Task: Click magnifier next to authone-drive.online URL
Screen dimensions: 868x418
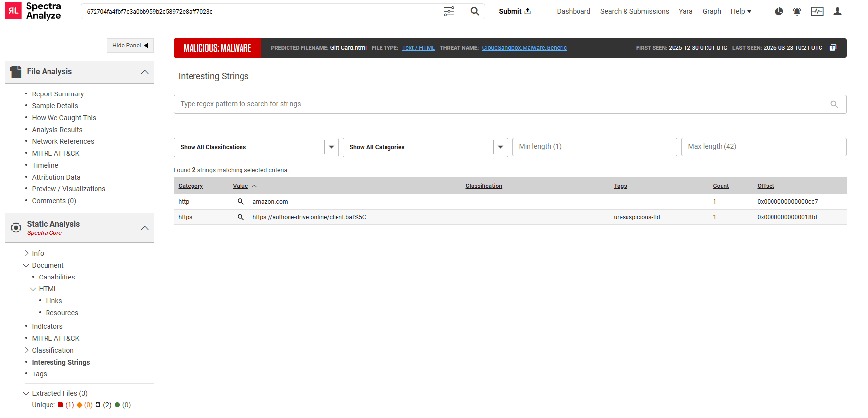Action: pyautogui.click(x=241, y=217)
